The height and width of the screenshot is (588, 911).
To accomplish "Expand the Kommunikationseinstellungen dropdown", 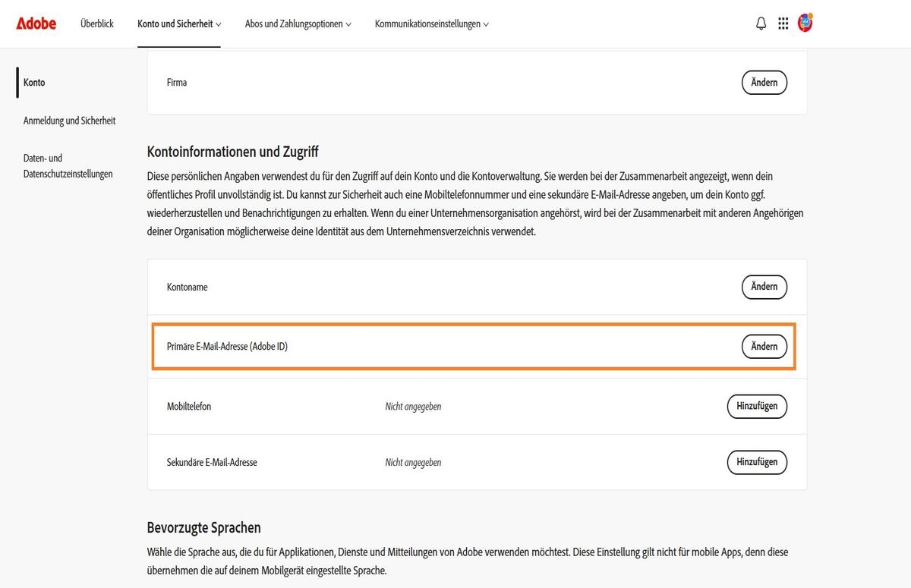I will [431, 24].
